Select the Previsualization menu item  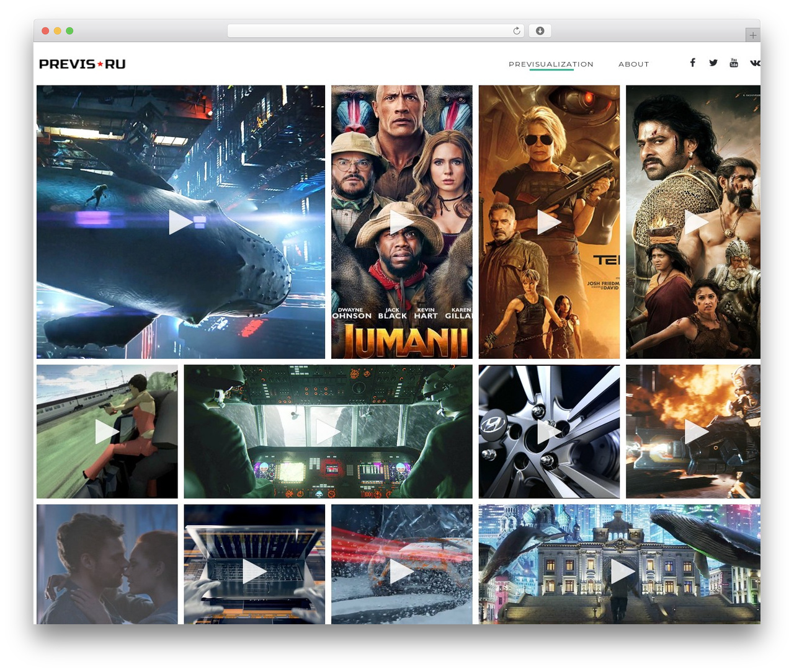point(551,64)
